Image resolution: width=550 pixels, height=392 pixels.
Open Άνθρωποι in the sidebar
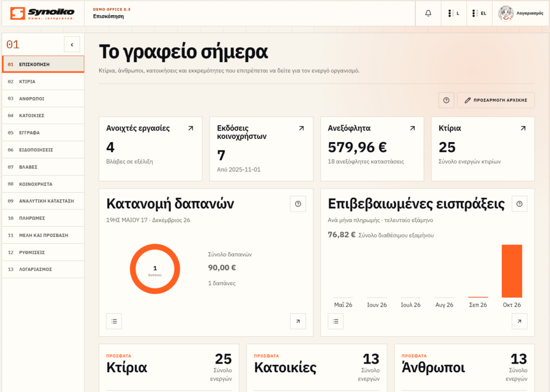pyautogui.click(x=43, y=98)
